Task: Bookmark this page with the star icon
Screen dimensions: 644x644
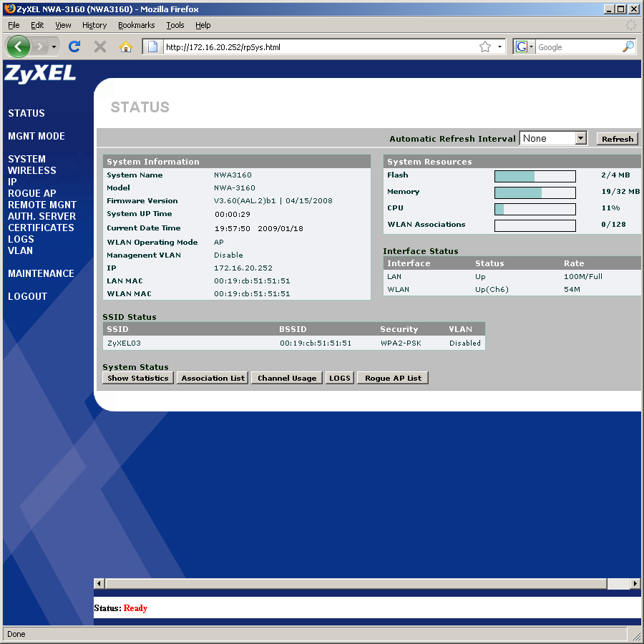Action: pyautogui.click(x=485, y=47)
